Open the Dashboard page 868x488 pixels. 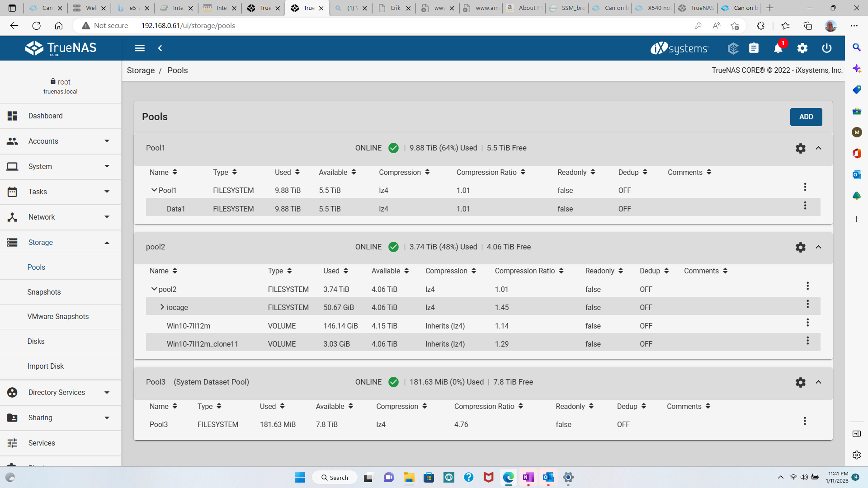[x=61, y=116]
